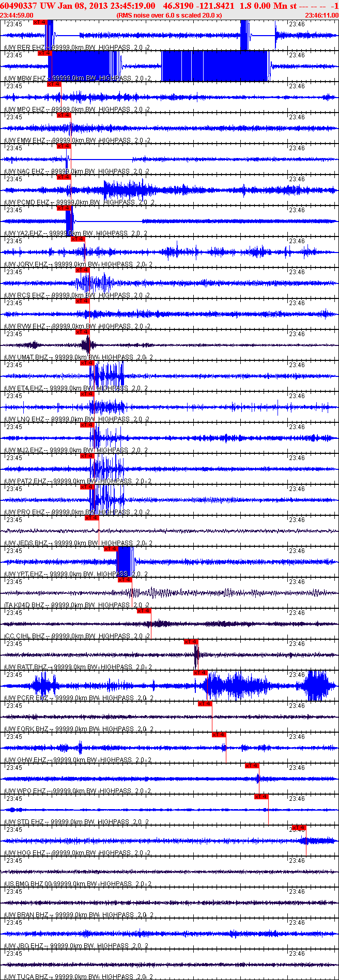The image size is (339, 980).
Task: Click the red pick marker on K04D trace
Action: click(x=125, y=580)
